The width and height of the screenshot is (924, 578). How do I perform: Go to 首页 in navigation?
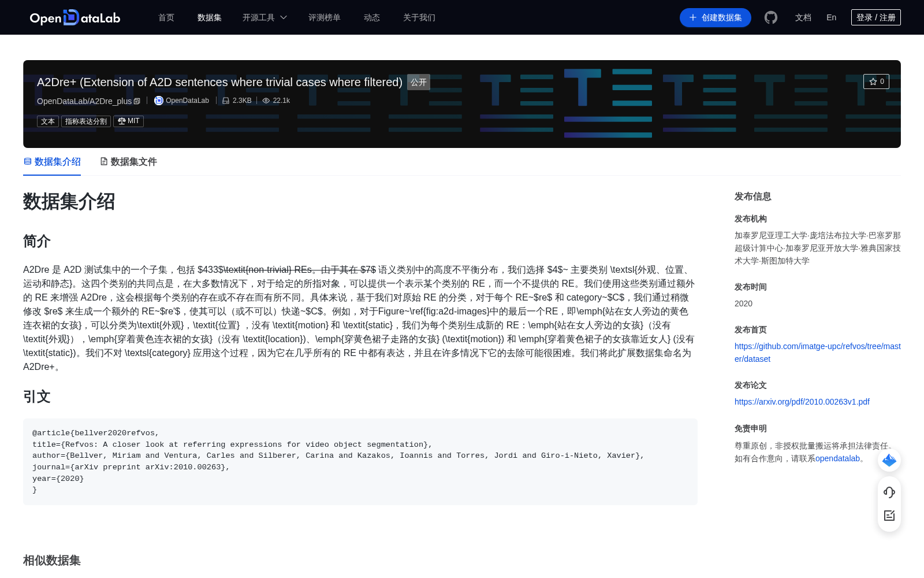click(x=166, y=17)
